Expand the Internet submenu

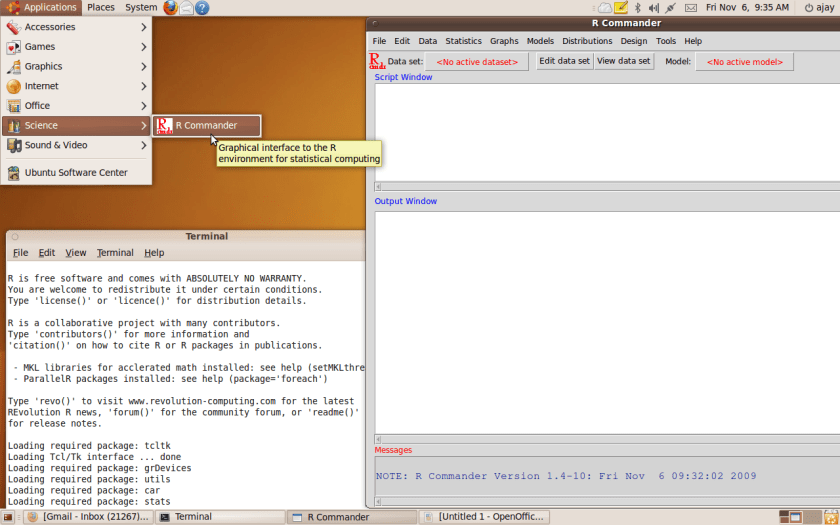point(76,86)
